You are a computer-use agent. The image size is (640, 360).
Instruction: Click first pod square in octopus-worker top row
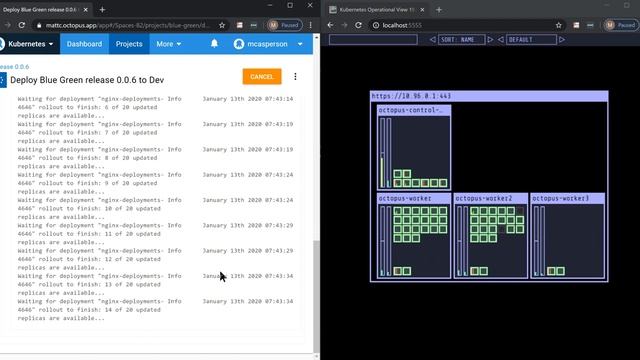(x=398, y=211)
